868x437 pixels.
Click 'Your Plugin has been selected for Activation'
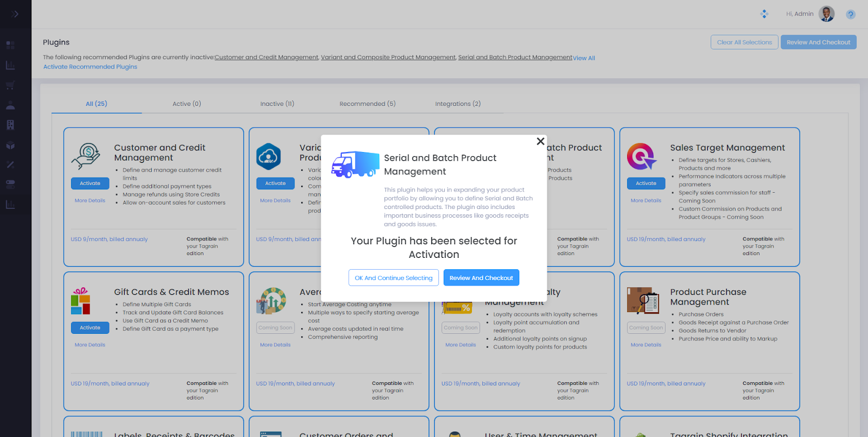click(x=434, y=248)
